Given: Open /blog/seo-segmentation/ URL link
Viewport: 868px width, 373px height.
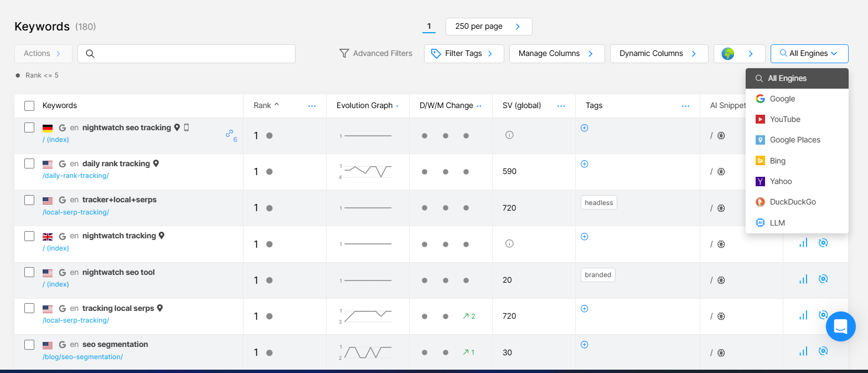Looking at the screenshot, I should pyautogui.click(x=82, y=357).
